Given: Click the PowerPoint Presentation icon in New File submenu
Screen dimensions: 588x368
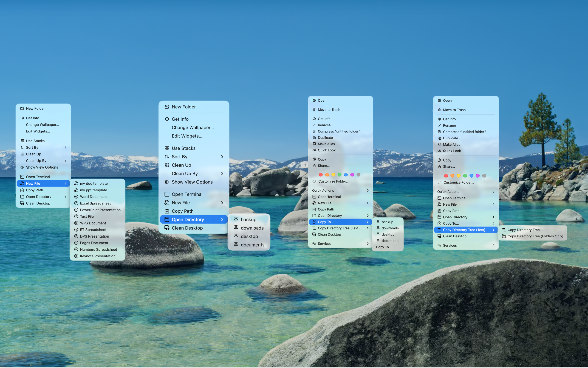Looking at the screenshot, I should (x=76, y=210).
